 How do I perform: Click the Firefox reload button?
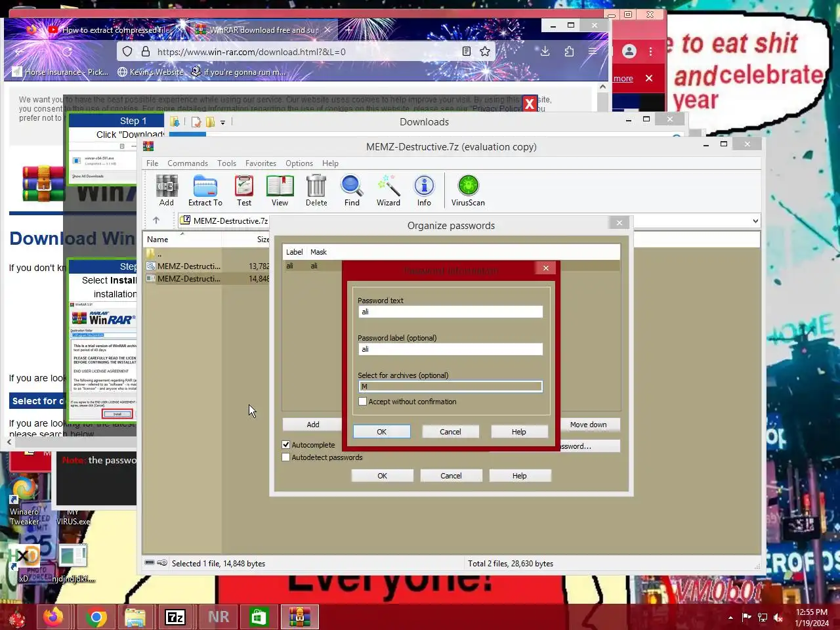[x=67, y=51]
